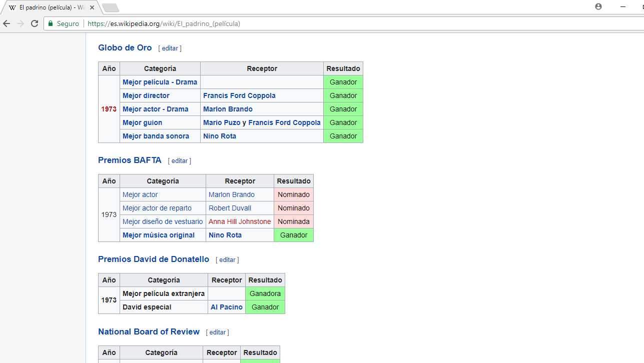Open a new tab with the tab button
The height and width of the screenshot is (363, 644).
(110, 7)
